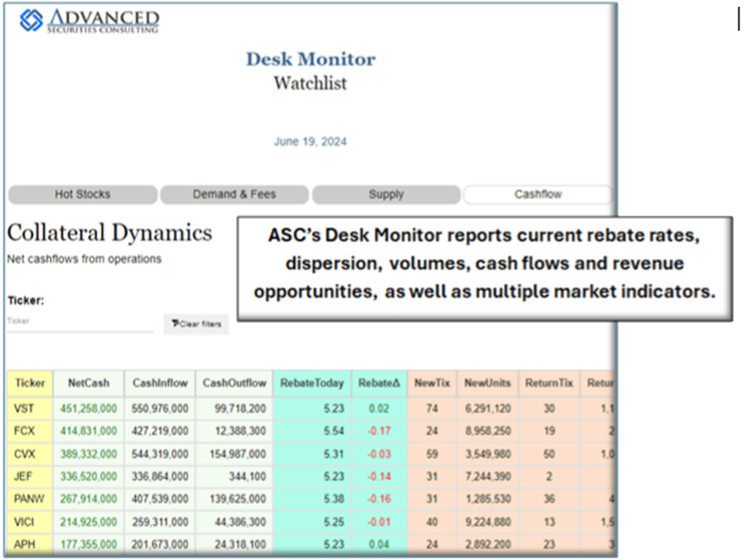Switch to the Demand & Fees tab
This screenshot has height=560, width=744.
[234, 194]
